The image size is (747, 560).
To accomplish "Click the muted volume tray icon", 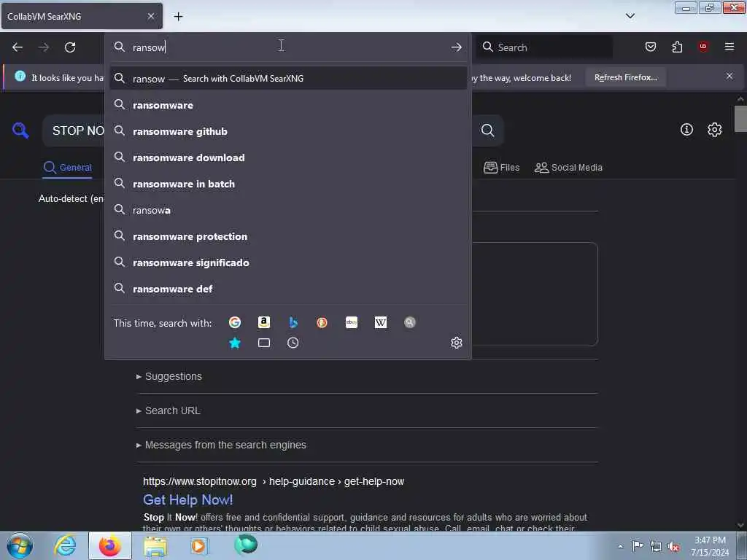I will pyautogui.click(x=673, y=547).
